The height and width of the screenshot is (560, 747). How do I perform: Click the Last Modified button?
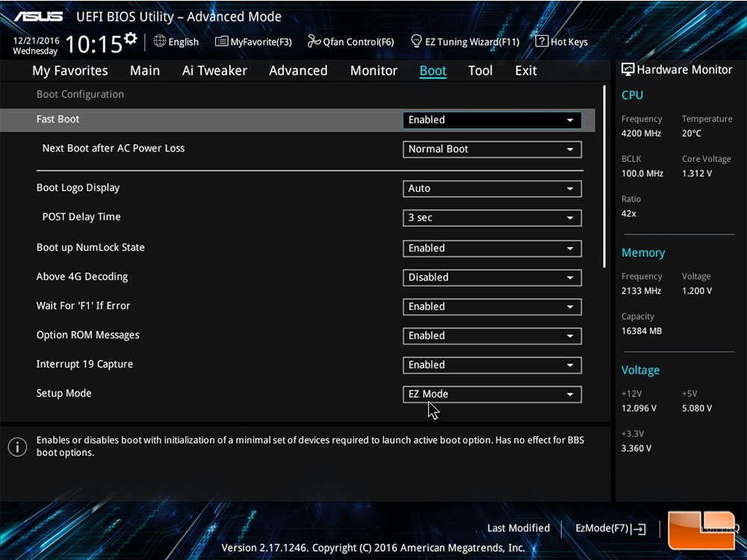[518, 528]
